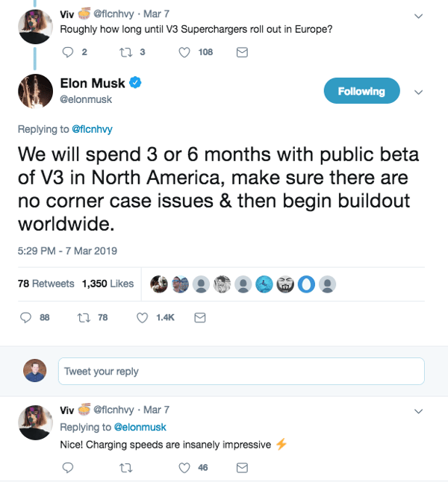Click the Tweet your reply field
Viewport: 448px width, 488px height.
(240, 371)
